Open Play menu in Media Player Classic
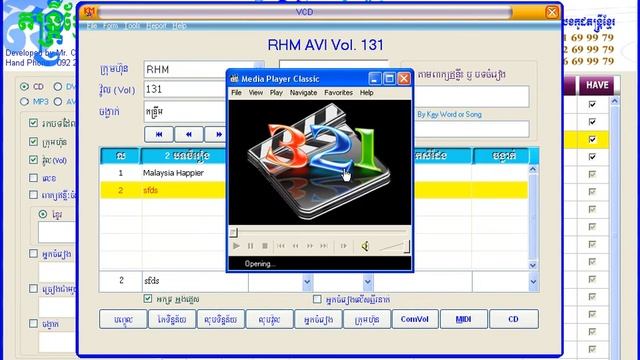 pyautogui.click(x=276, y=93)
